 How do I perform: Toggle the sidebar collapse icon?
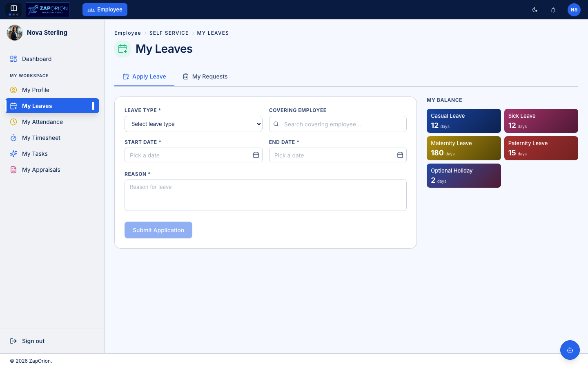tap(13, 8)
